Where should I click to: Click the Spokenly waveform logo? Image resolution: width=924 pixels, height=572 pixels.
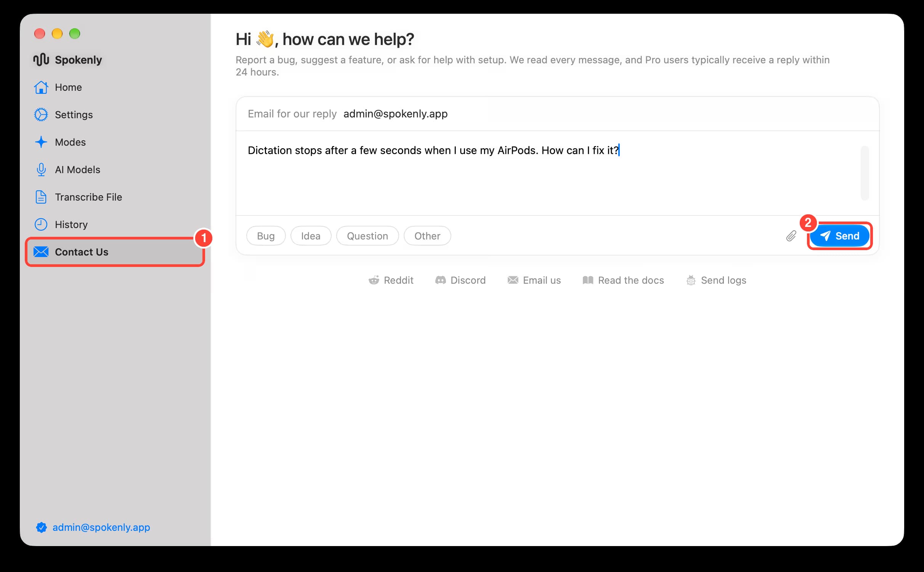(41, 59)
